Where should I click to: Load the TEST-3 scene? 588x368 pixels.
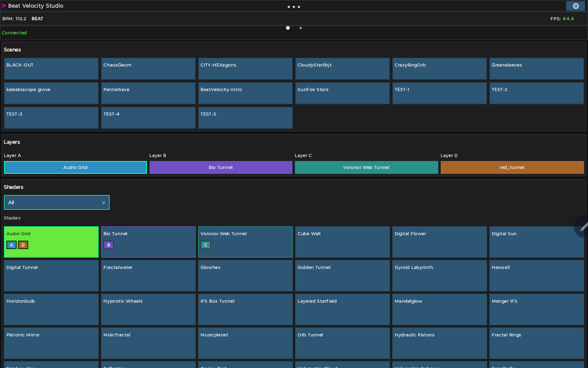[x=51, y=118]
